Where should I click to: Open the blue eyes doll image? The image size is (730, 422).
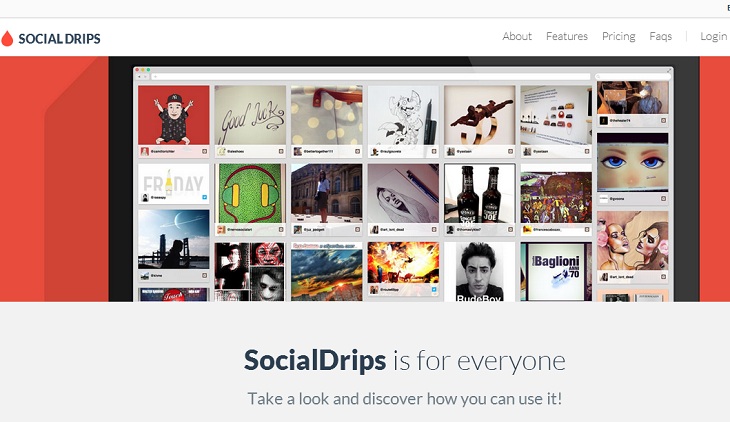[x=632, y=163]
